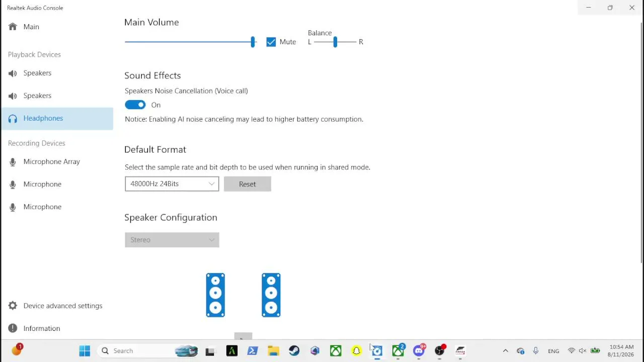Screen dimensions: 644x362
Task: Open Discord with the 9+ badge
Action: tap(419, 350)
